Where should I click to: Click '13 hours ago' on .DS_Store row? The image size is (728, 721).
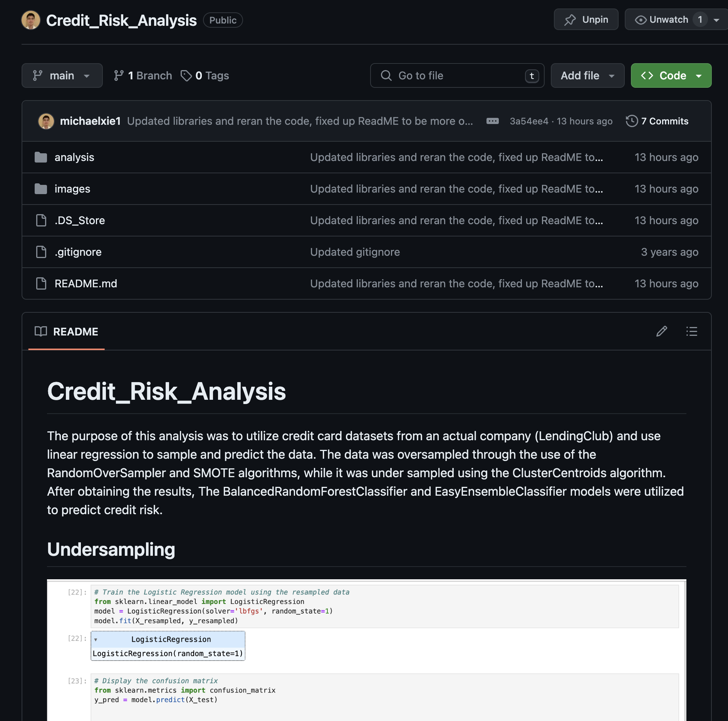click(666, 220)
